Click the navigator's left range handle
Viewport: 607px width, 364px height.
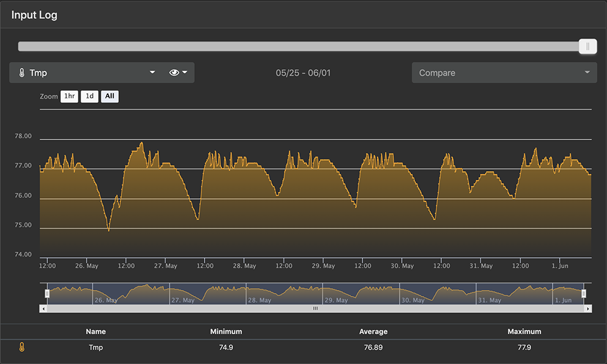tap(47, 294)
